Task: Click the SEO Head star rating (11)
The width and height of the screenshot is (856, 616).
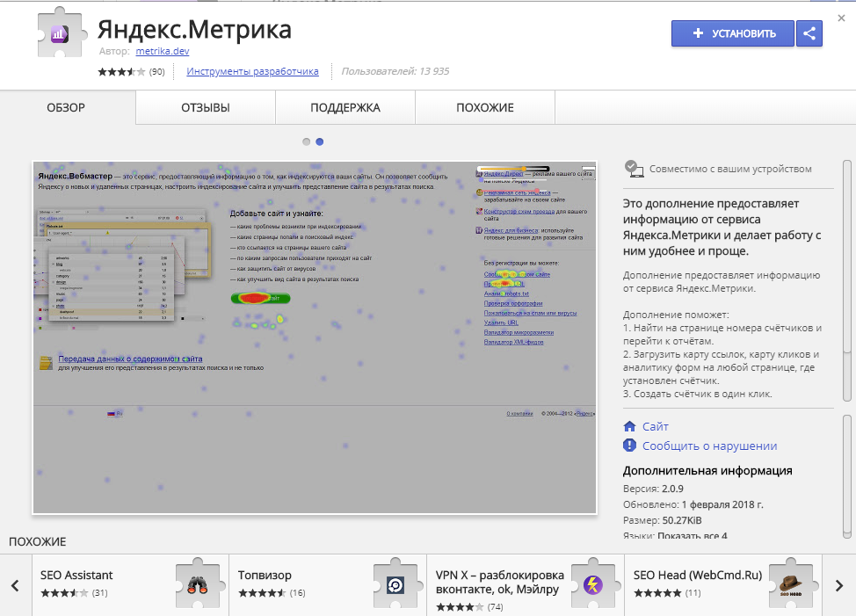Action: point(666,593)
